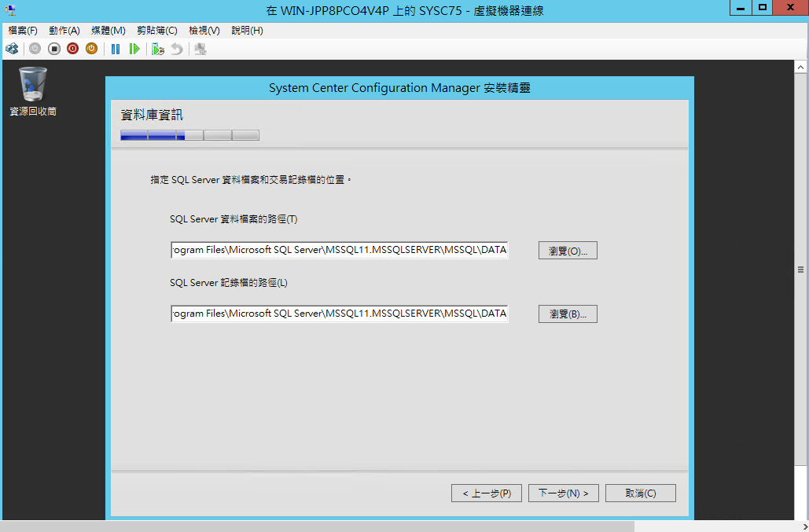
Task: Click the vertical scrollbar thumb of the VM view
Action: pos(800,270)
